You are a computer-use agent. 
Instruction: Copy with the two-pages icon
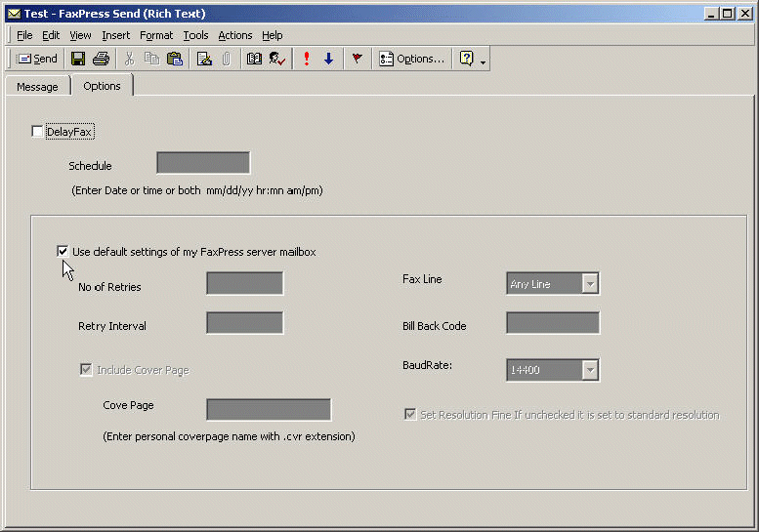(x=151, y=59)
